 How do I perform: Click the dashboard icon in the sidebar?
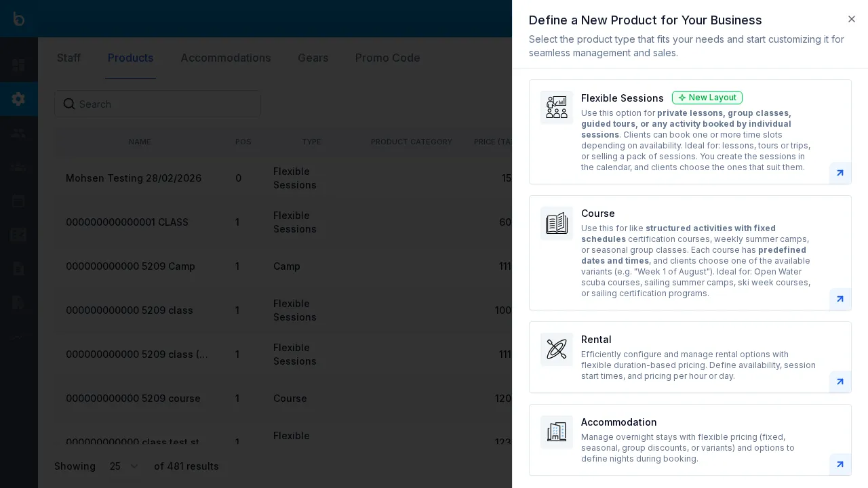coord(18,65)
